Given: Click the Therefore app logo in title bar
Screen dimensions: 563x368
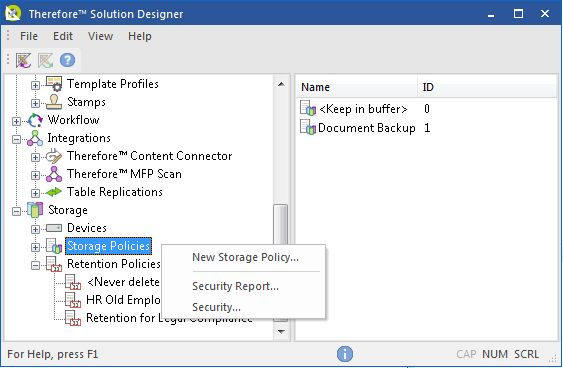Looking at the screenshot, I should tap(13, 14).
